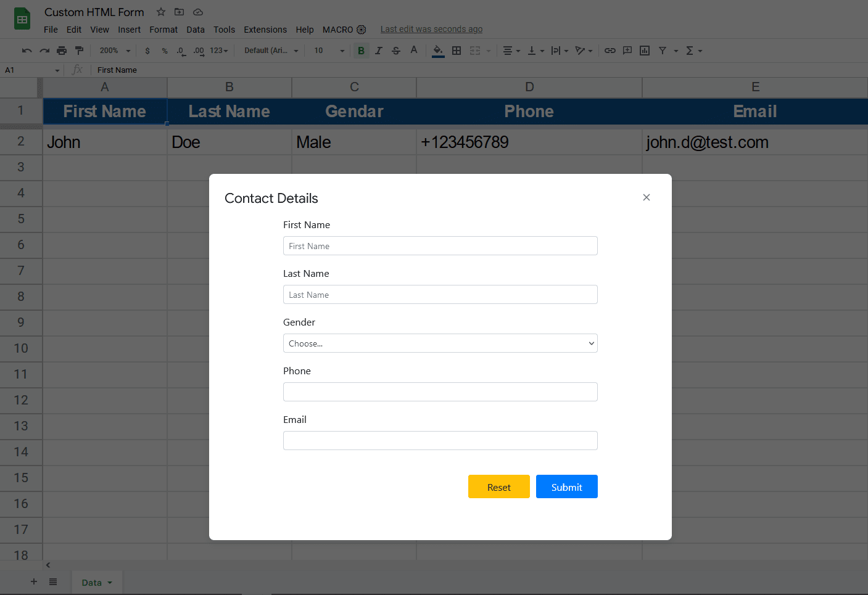Select the Paint format tool

coord(79,51)
